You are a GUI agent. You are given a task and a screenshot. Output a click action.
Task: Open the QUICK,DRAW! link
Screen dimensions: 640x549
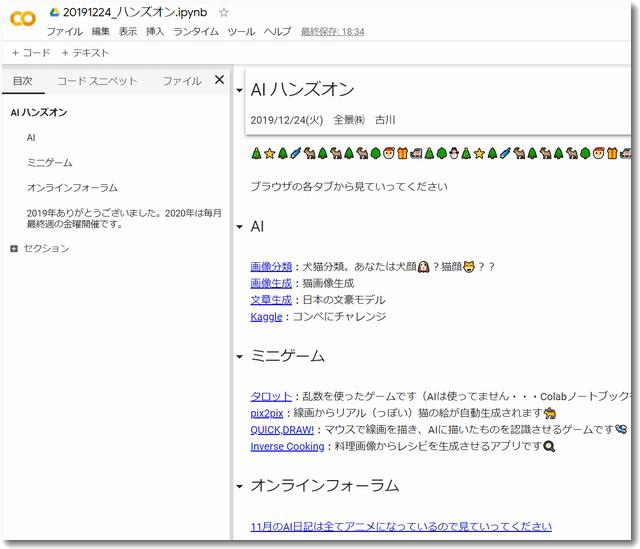[x=282, y=430]
